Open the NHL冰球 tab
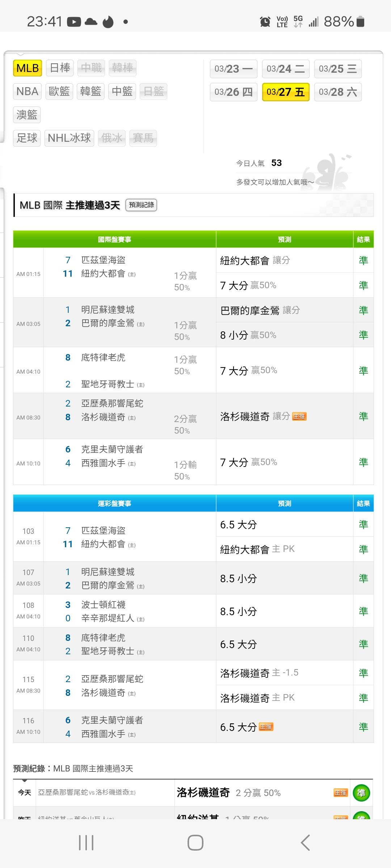Viewport: 391px width, 868px height. click(69, 138)
